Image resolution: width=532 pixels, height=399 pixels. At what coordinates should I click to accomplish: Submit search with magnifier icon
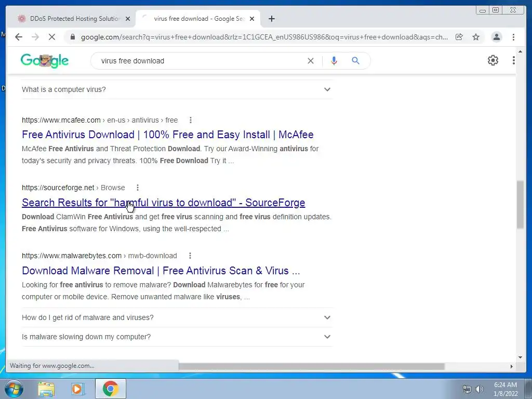(x=355, y=61)
